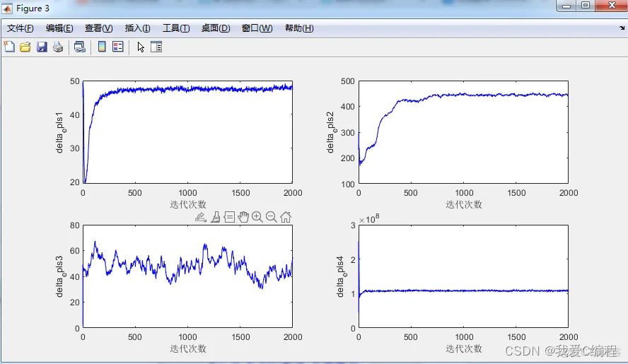Click the 50 y-tick of delta_epls1 plot
This screenshot has height=364, width=628.
74,81
